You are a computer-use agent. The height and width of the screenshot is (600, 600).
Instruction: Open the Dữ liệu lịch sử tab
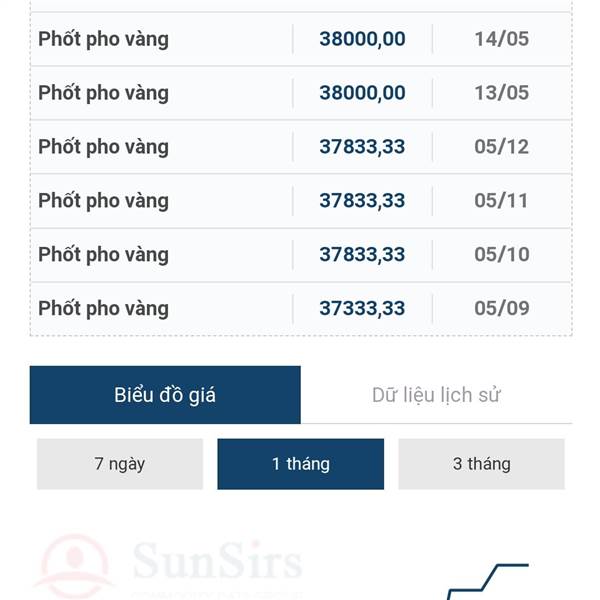[436, 395]
